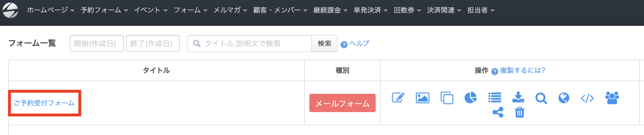This screenshot has height=135, width=644.
Task: Click the embed code brackets icon
Action: point(587,98)
